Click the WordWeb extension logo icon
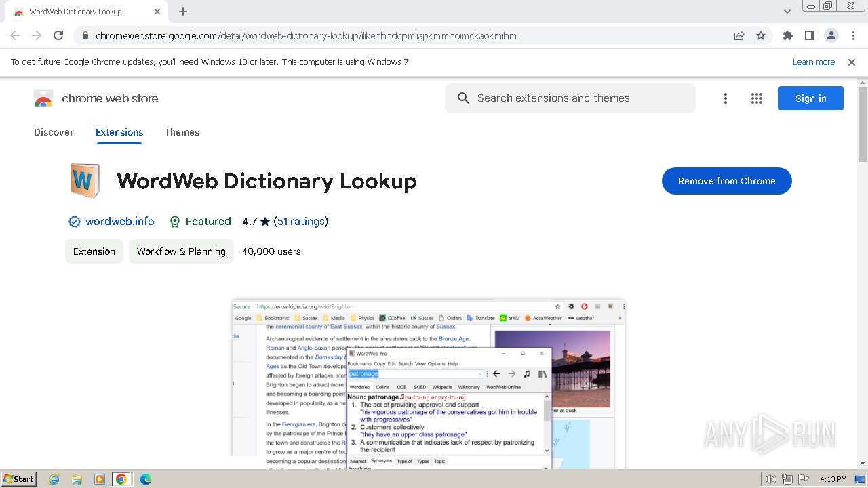The width and height of the screenshot is (868, 488). coord(85,180)
